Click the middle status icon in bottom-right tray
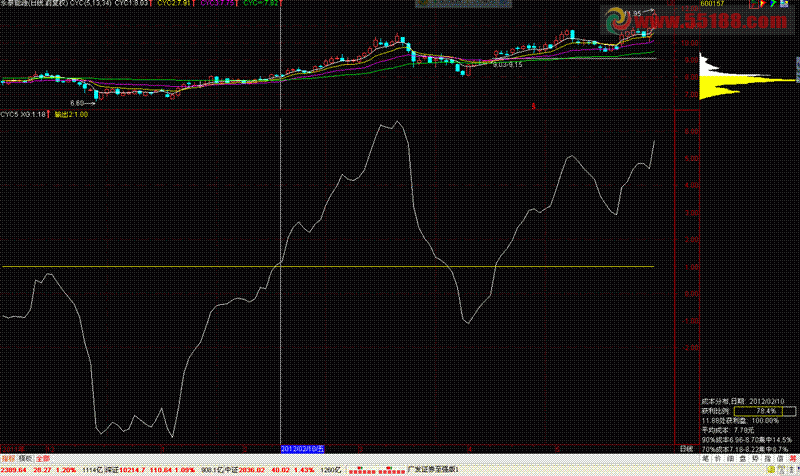This screenshot has width=800, height=476. click(x=782, y=470)
